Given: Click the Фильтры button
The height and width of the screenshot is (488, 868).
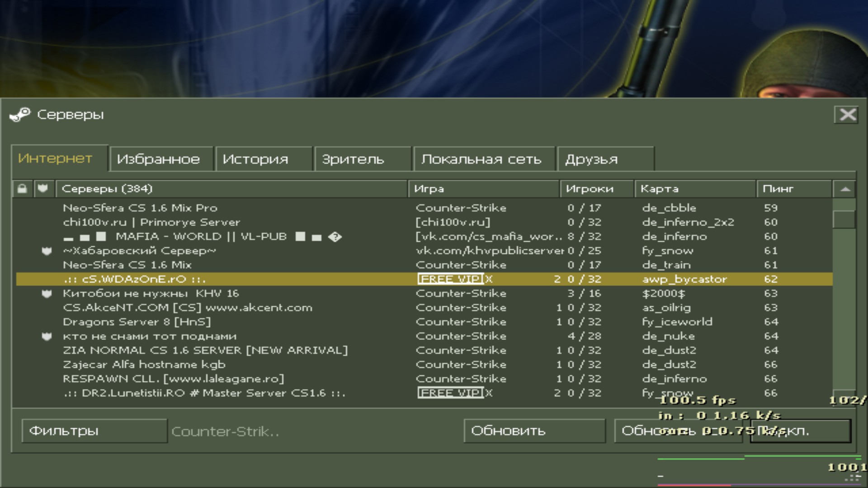Looking at the screenshot, I should point(94,431).
